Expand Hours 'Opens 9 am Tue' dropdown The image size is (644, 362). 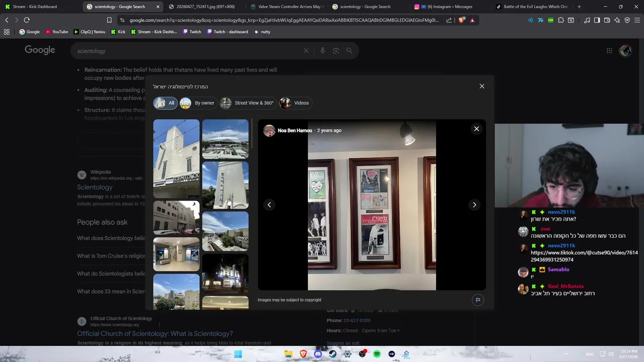[380, 331]
